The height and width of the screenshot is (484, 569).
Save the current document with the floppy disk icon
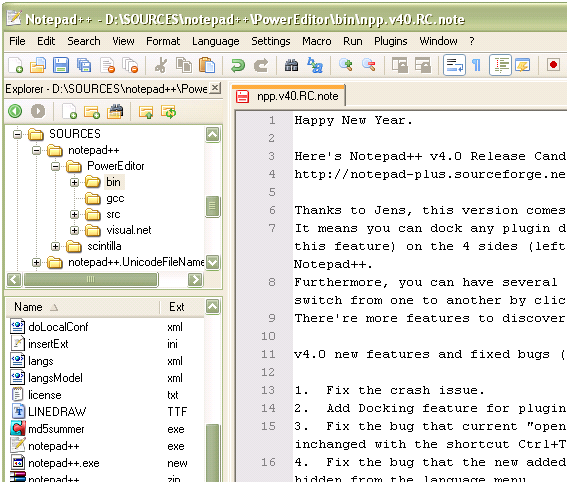pos(61,66)
